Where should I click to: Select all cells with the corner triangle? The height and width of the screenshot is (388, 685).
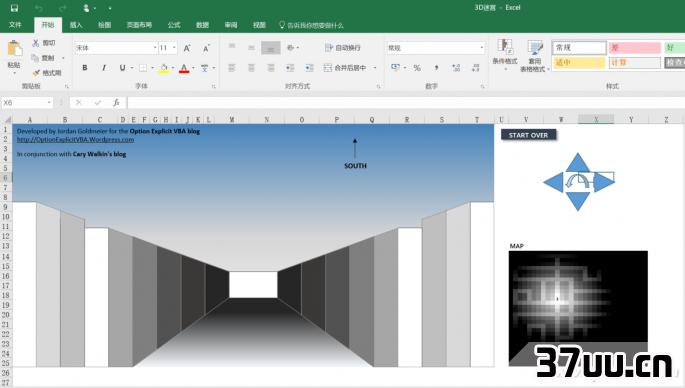[7, 119]
